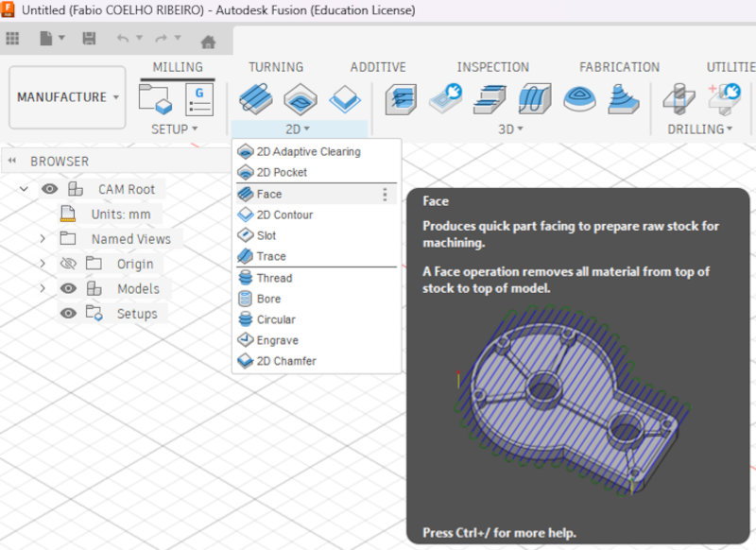
Task: Open the 3D dropdown
Action: coord(510,129)
